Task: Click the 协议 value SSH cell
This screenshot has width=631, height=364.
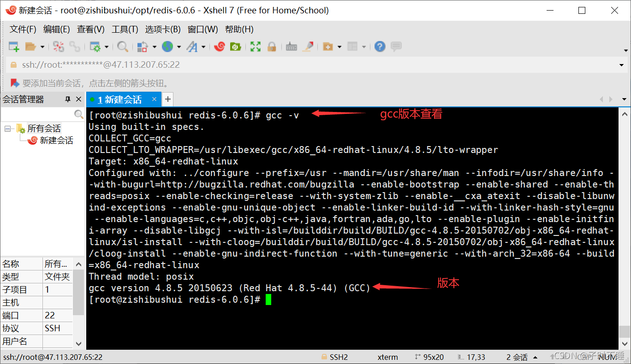Action: click(57, 329)
